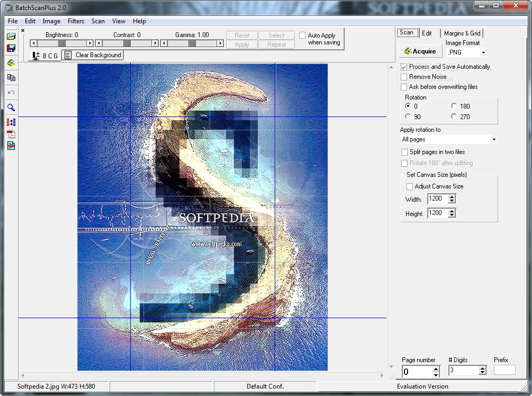Switch to the B C G filter tab
532x396 pixels.
click(46, 56)
